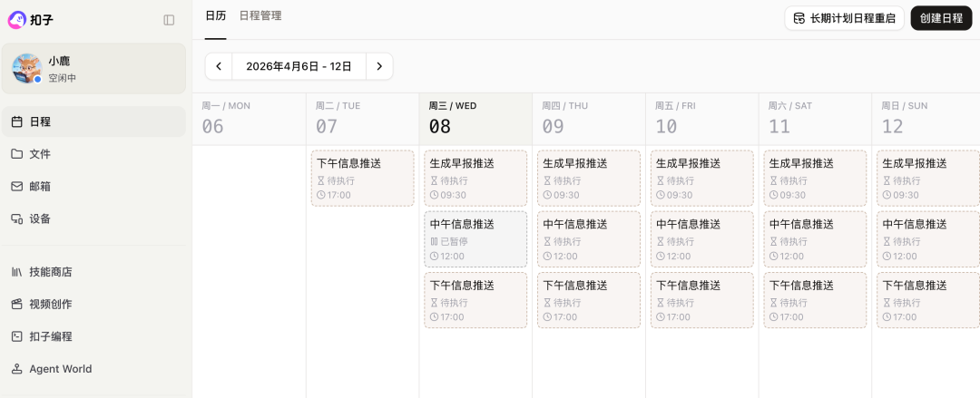This screenshot has height=398, width=980.
Task: Click the 创建日程 button
Action: tap(941, 18)
